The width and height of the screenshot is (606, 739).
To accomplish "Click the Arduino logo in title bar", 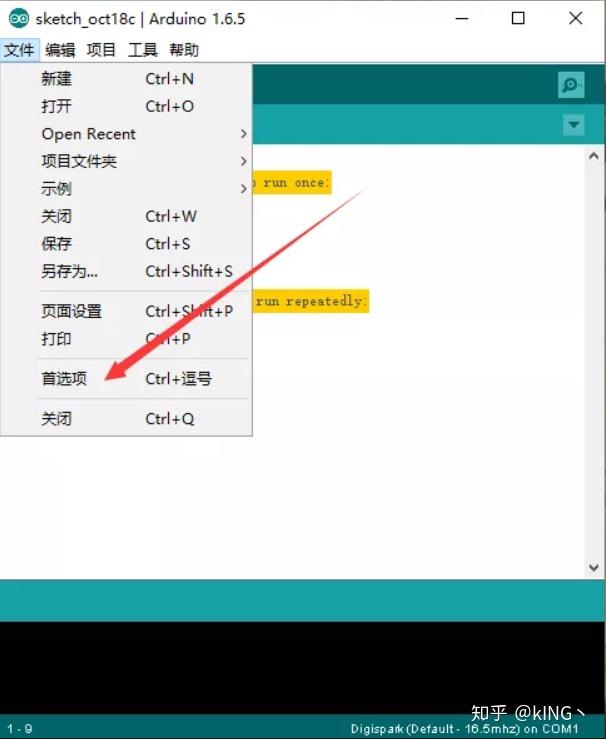I will [19, 18].
